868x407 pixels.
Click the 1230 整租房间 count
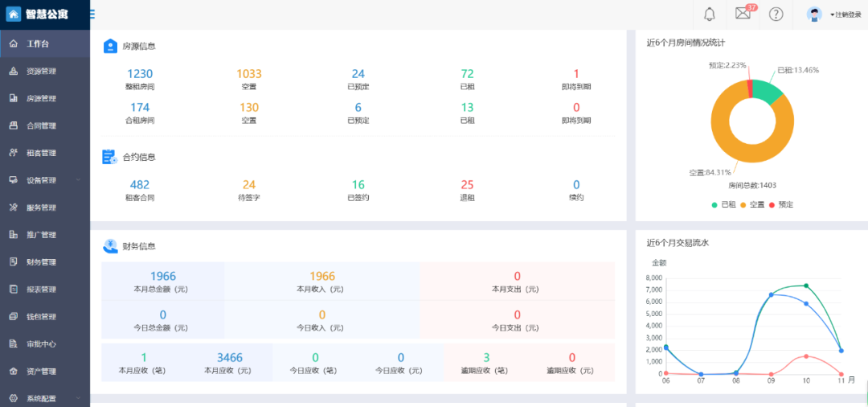[x=139, y=74]
